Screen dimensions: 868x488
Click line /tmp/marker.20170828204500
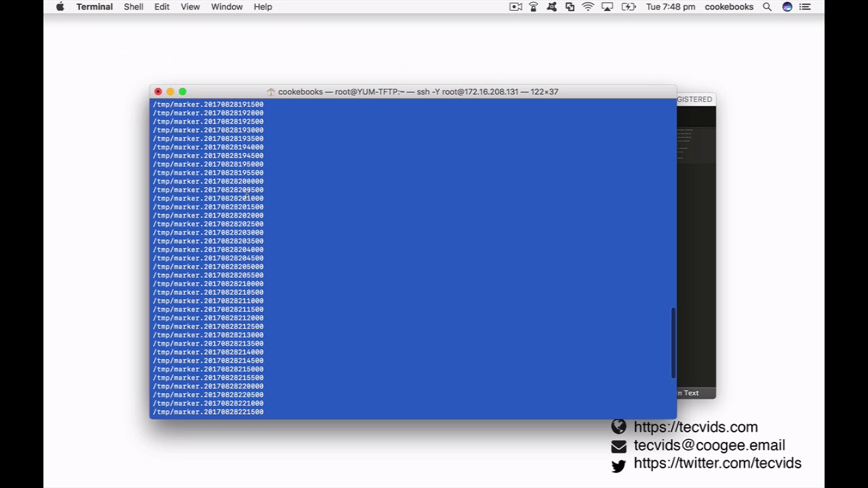click(x=208, y=258)
